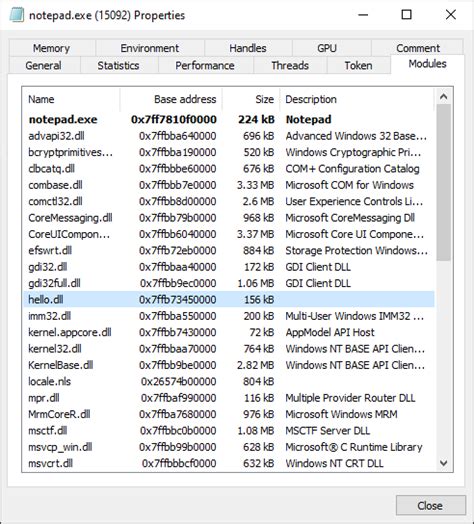This screenshot has width=474, height=524.
Task: Click base address 0x7ffb73450000
Action: pos(177,299)
